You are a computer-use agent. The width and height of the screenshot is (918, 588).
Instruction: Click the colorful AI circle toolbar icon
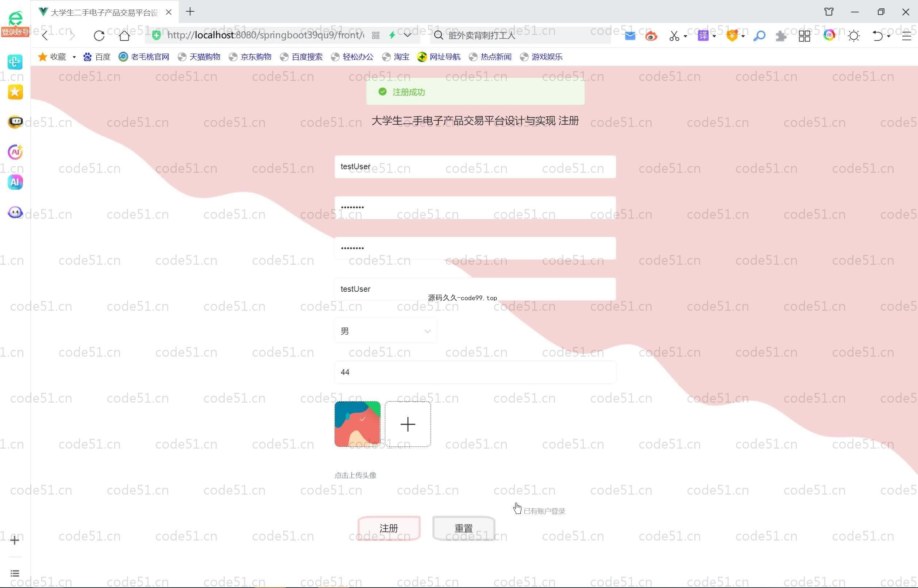829,35
